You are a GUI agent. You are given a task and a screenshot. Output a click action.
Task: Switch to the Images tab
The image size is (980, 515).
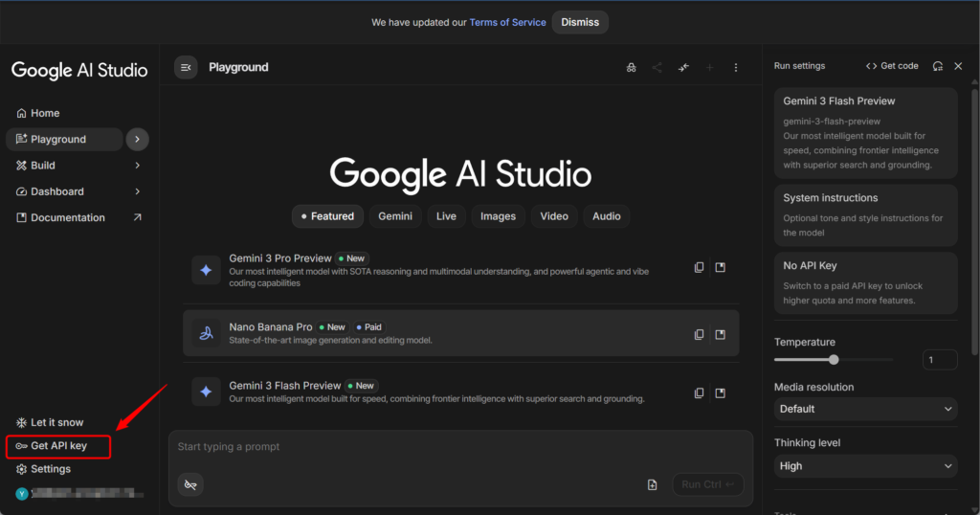498,216
